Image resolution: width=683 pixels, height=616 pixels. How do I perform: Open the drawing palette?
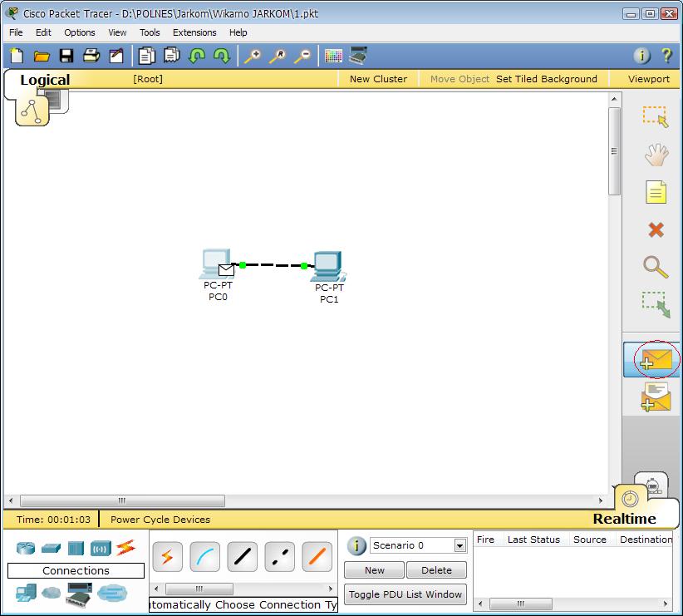pos(333,57)
